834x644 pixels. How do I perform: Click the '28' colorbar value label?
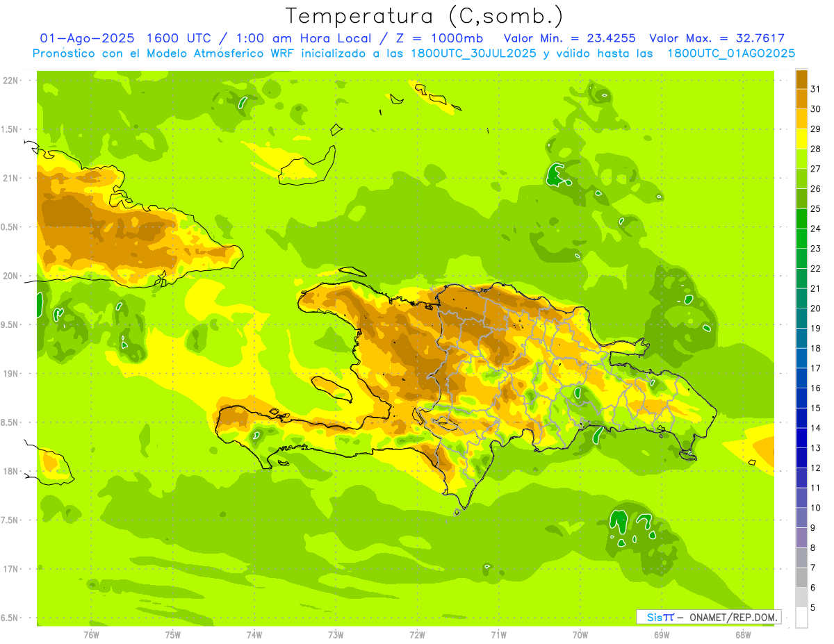[815, 148]
